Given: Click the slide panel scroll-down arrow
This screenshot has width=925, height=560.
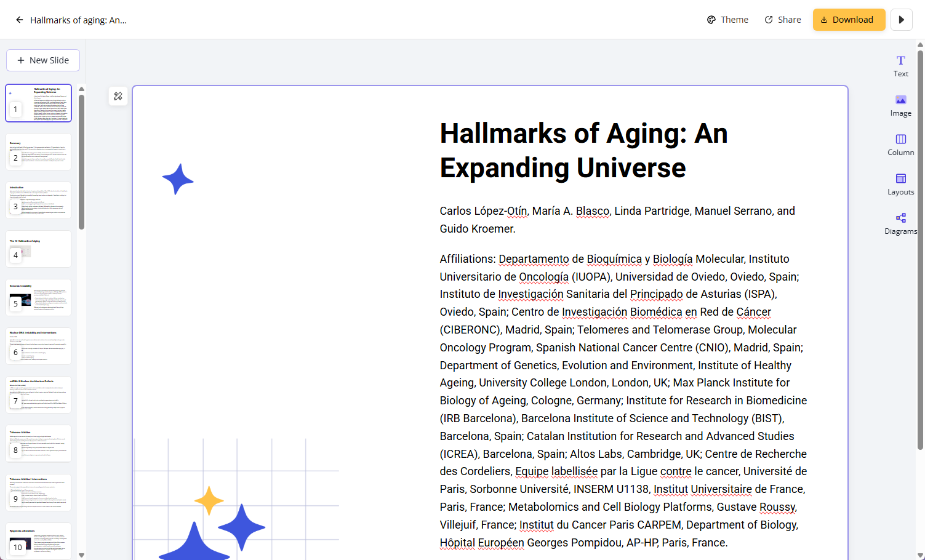Looking at the screenshot, I should pos(81,555).
